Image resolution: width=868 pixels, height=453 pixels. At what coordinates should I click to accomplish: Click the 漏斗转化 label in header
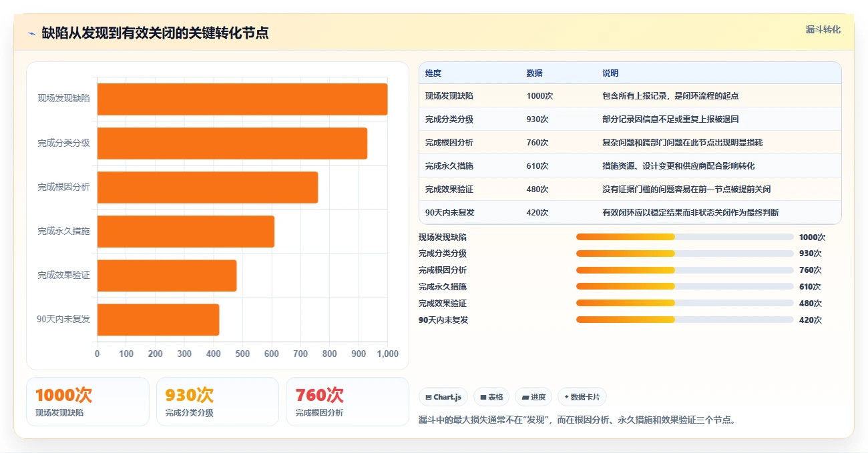[823, 30]
